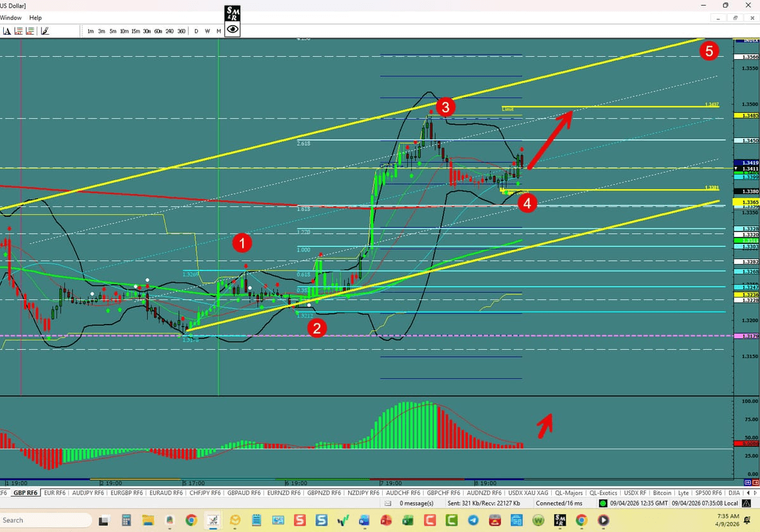The image size is (760, 532).
Task: Open Telegram from the taskbar
Action: click(474, 520)
